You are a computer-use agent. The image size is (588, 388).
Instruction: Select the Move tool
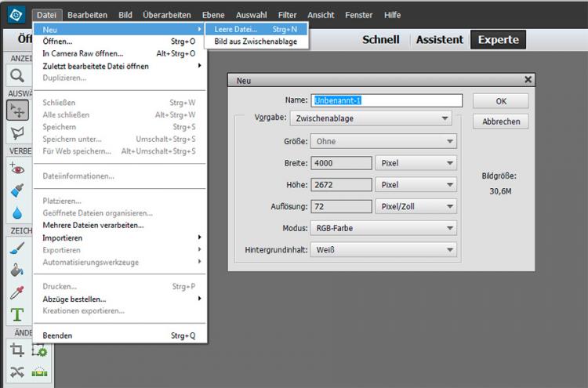(16, 111)
